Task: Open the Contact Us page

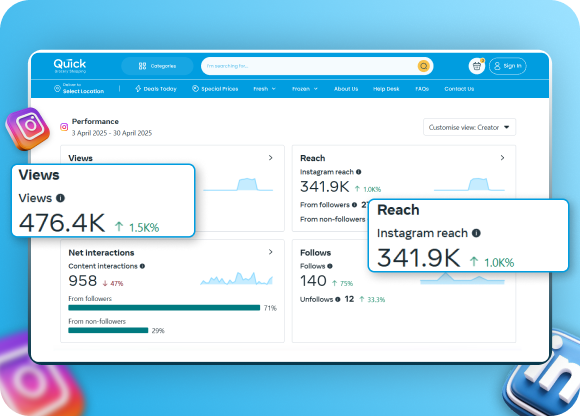Action: 459,89
